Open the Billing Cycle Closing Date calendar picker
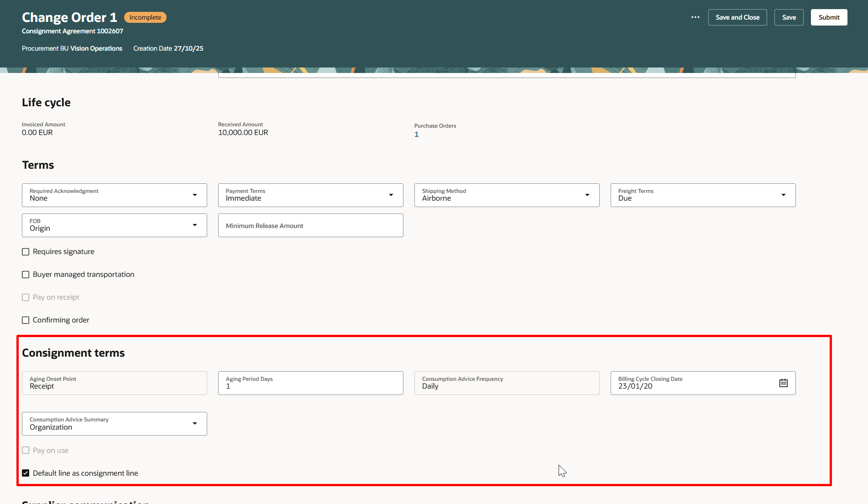The width and height of the screenshot is (868, 504). click(783, 383)
